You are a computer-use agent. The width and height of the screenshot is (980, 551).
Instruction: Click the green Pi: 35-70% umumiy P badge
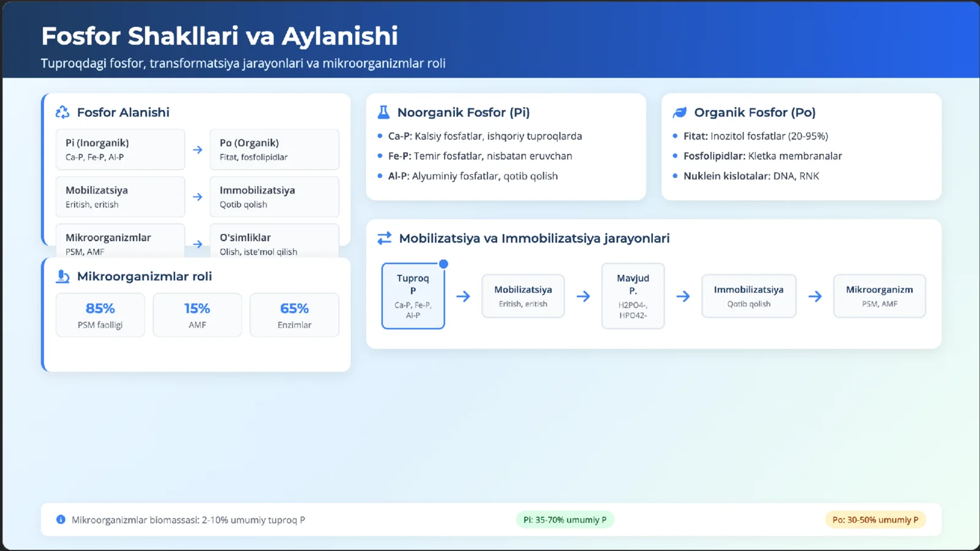point(565,520)
